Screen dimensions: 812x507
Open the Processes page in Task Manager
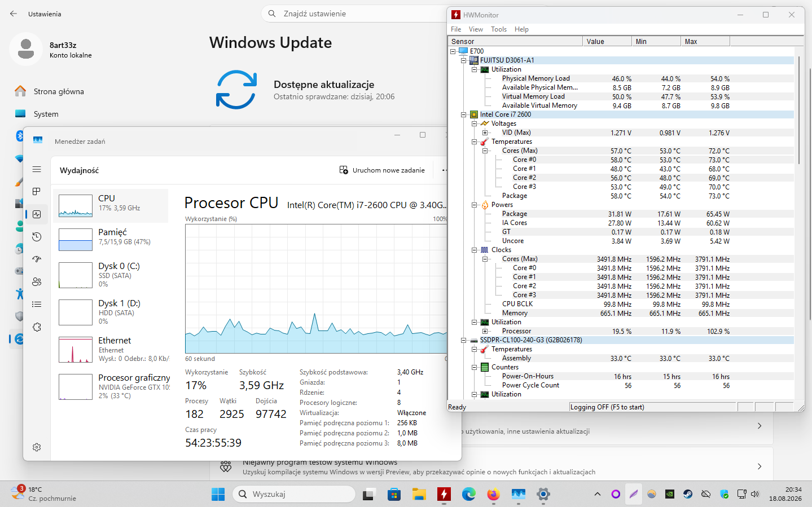37,192
